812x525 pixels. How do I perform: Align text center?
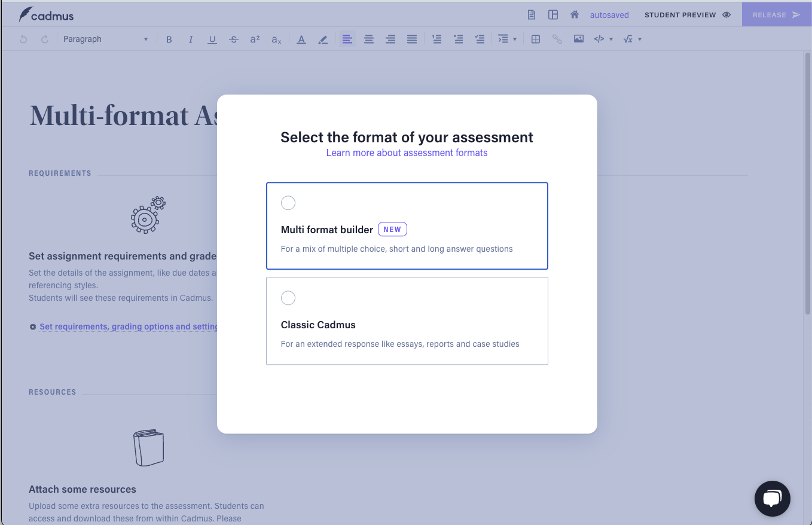[x=369, y=39]
